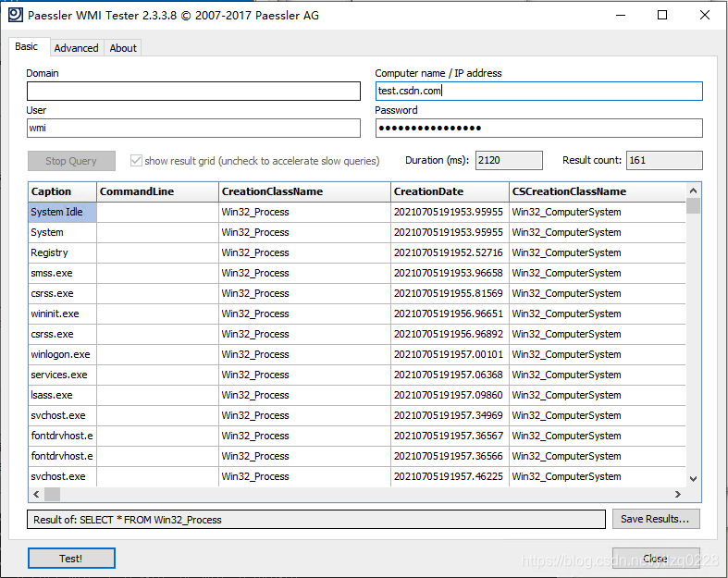
Task: Select the wininit.exe caption cell
Action: (62, 314)
